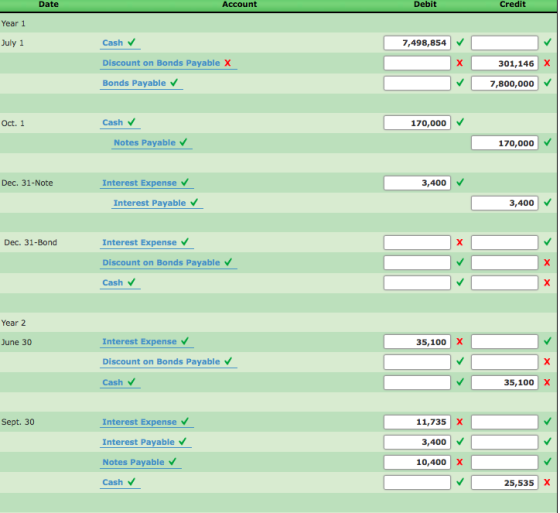Click the Debit column header

pos(425,4)
